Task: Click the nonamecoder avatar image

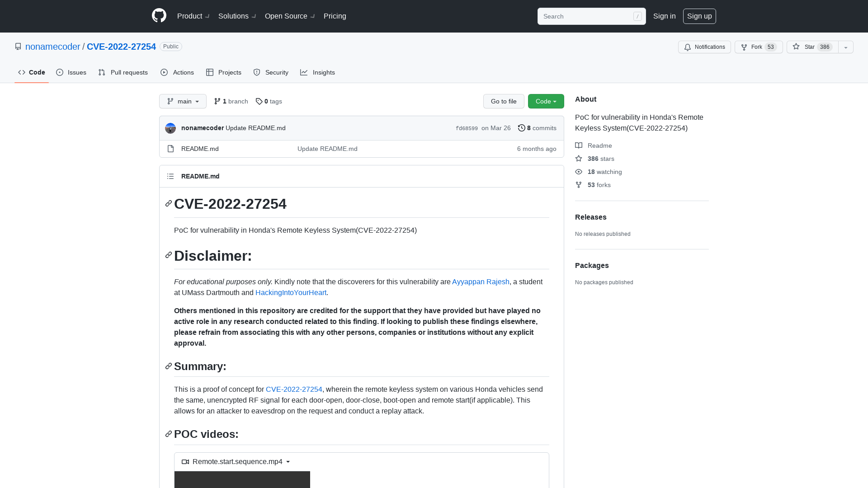Action: coord(170,128)
